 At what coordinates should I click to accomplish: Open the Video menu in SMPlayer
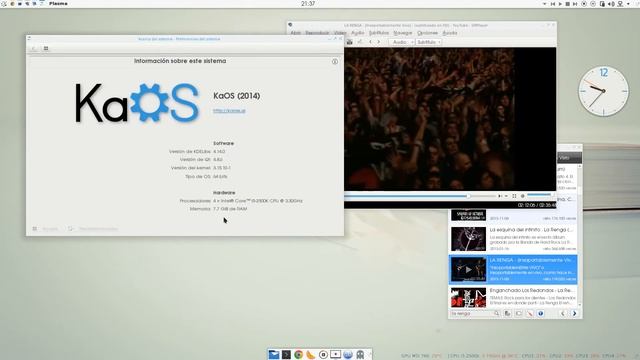click(x=340, y=33)
